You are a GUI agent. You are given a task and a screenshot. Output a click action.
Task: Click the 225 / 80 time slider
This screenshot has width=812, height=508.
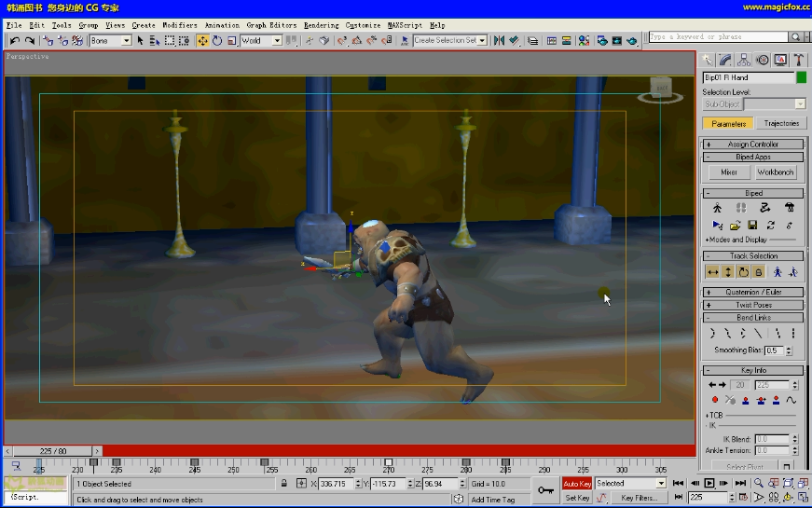click(53, 451)
